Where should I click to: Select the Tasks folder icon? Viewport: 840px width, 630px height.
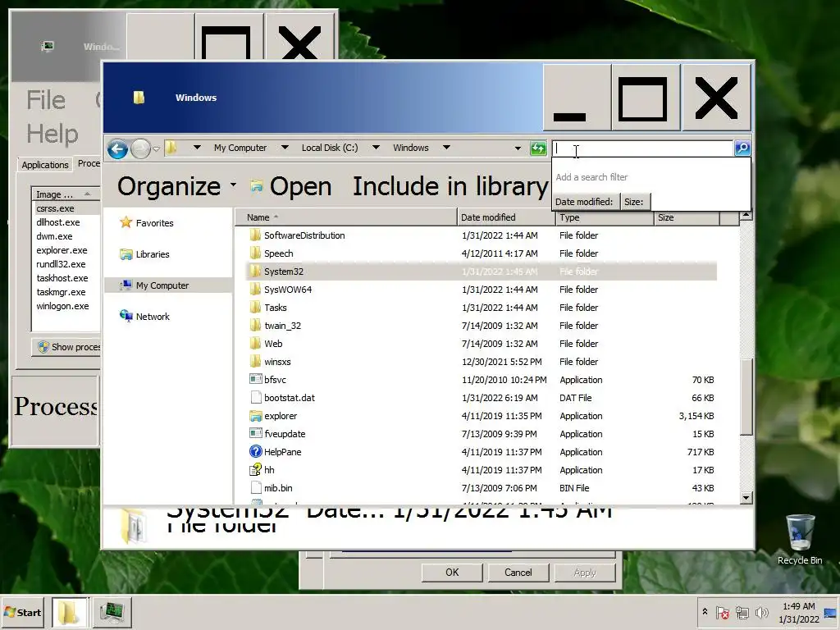[x=256, y=308]
